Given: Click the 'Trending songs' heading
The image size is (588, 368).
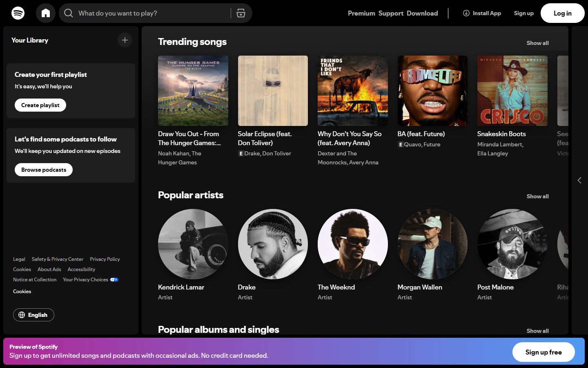Looking at the screenshot, I should [192, 42].
